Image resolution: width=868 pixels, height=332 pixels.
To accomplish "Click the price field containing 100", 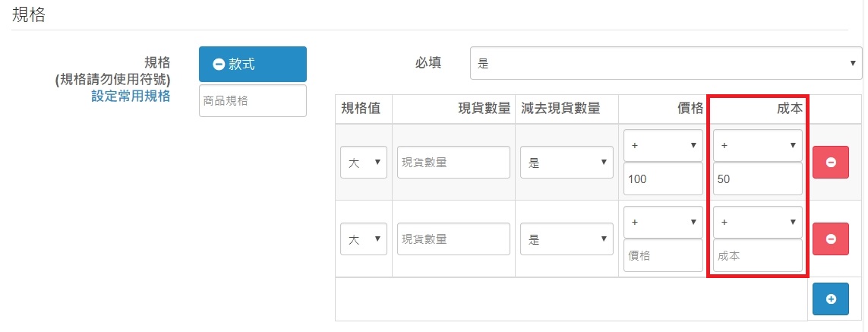I will click(x=663, y=180).
